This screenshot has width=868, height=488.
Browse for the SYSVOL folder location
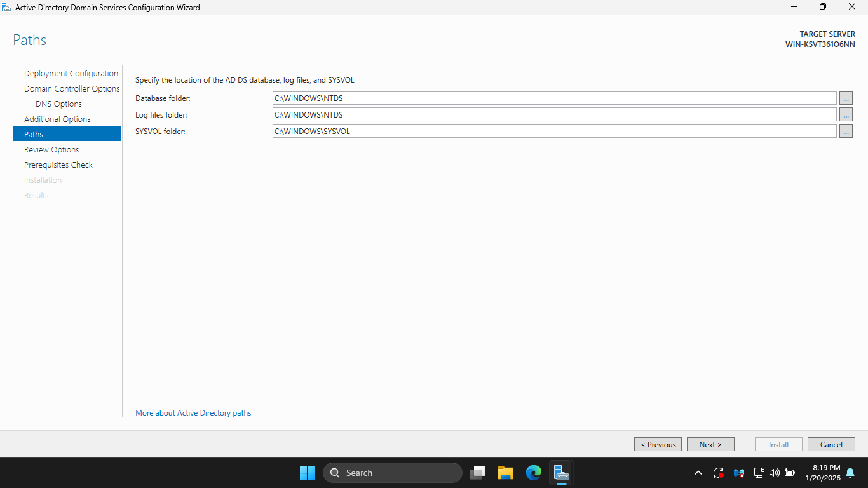point(846,132)
